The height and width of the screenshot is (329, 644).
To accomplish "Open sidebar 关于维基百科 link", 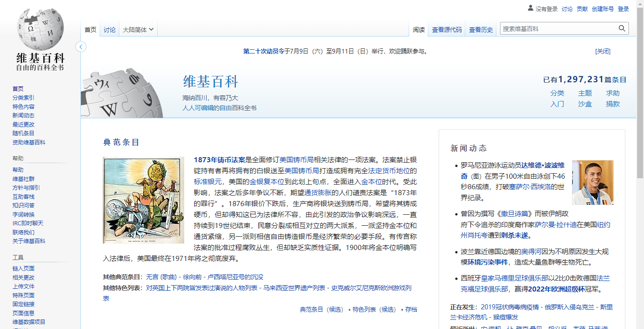I will 29,241.
